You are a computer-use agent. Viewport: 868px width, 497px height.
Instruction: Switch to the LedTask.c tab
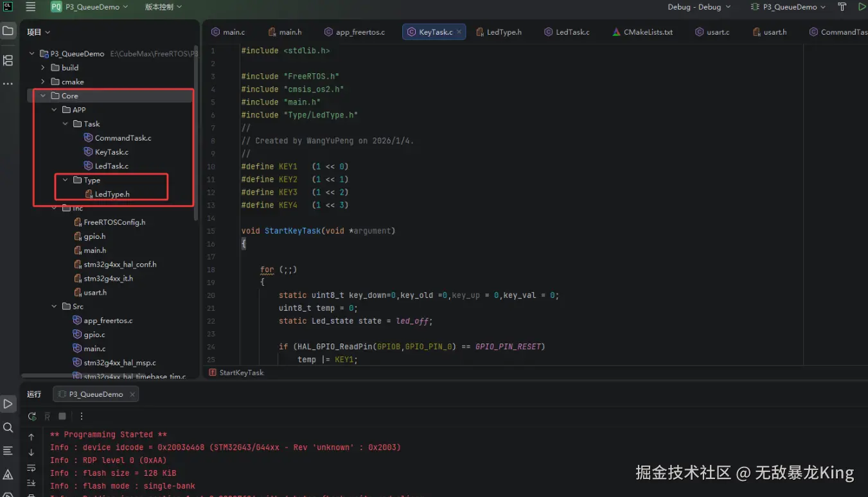point(567,32)
